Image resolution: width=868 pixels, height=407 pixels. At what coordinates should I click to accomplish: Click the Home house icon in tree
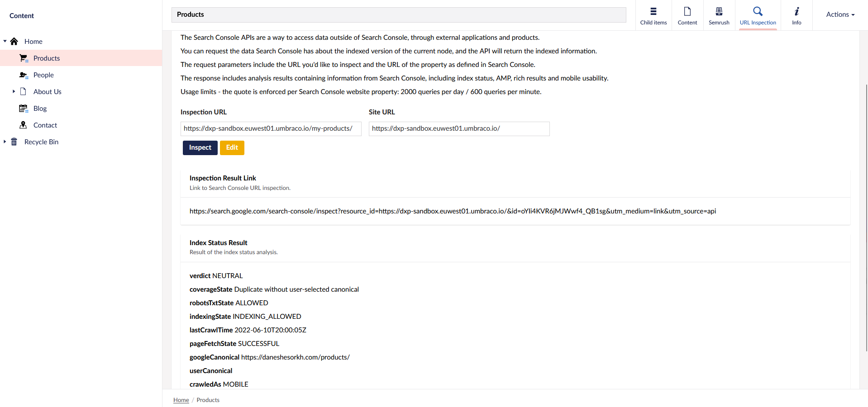point(14,42)
